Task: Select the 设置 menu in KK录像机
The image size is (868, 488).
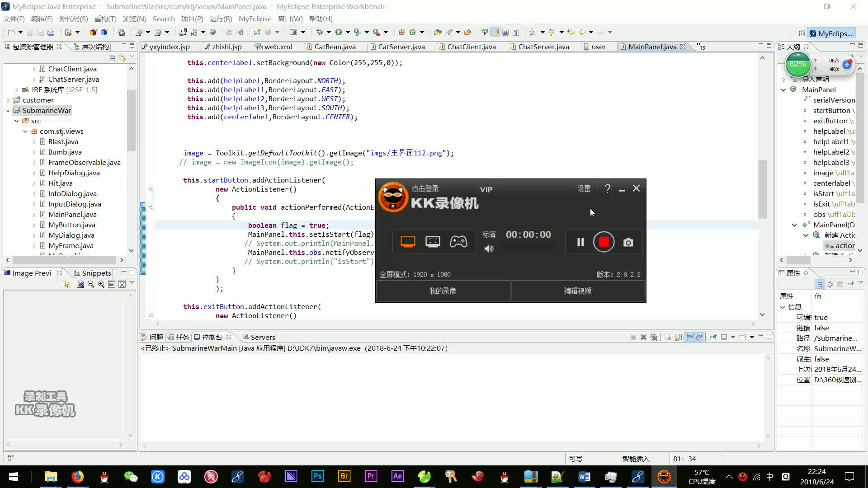Action: pos(584,189)
